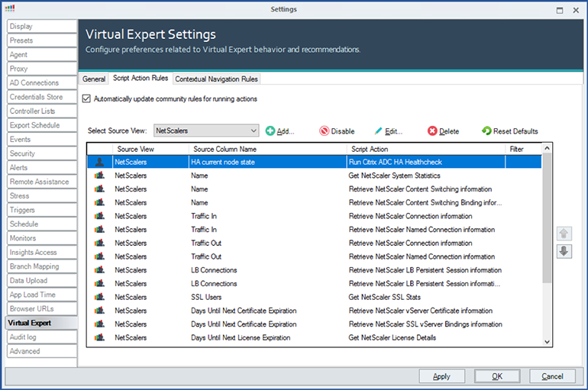Click the Apply button

click(x=441, y=376)
